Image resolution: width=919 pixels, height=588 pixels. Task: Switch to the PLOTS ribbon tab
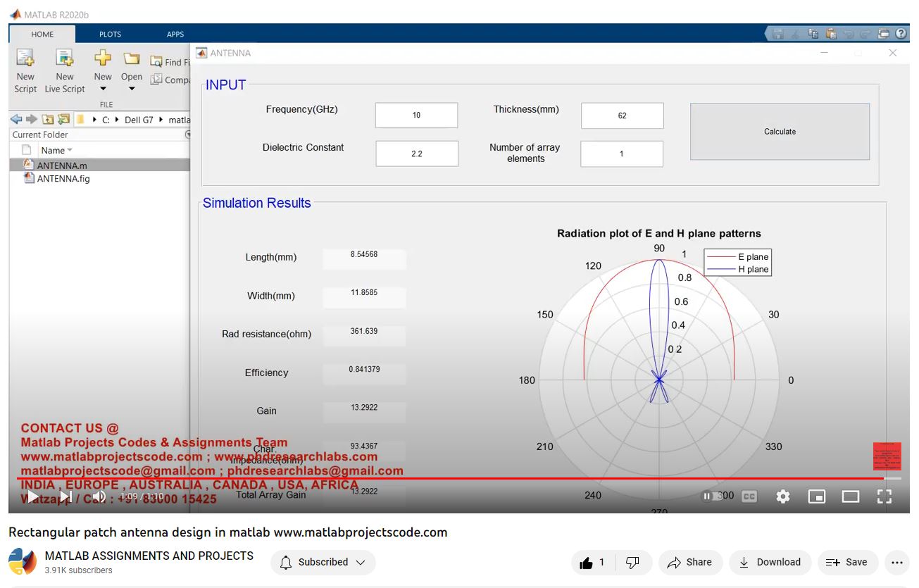click(110, 34)
